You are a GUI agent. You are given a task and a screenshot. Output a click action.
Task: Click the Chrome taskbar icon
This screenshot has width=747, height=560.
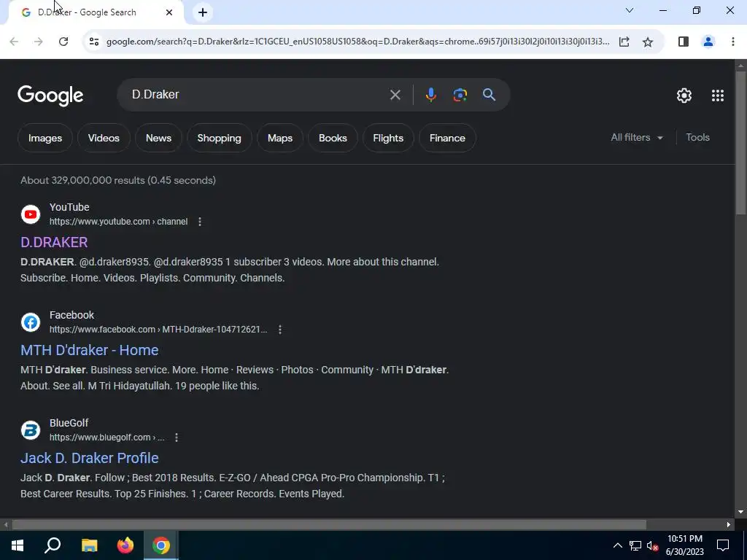point(161,545)
